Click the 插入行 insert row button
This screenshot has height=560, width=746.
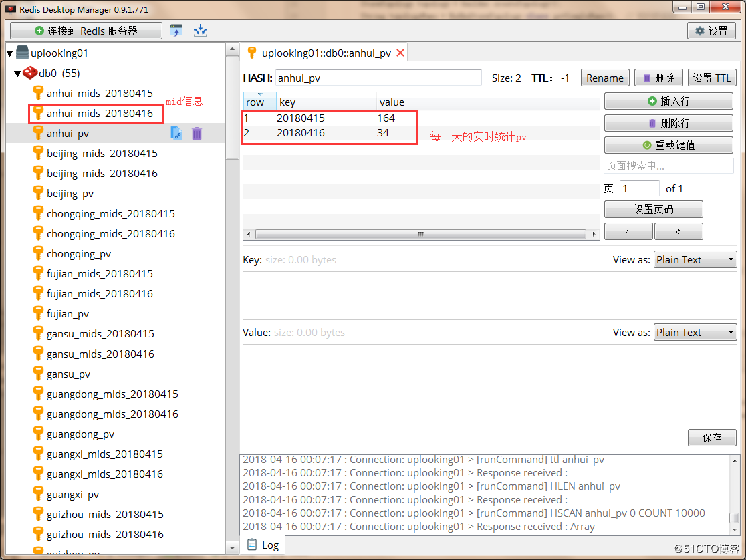(668, 101)
